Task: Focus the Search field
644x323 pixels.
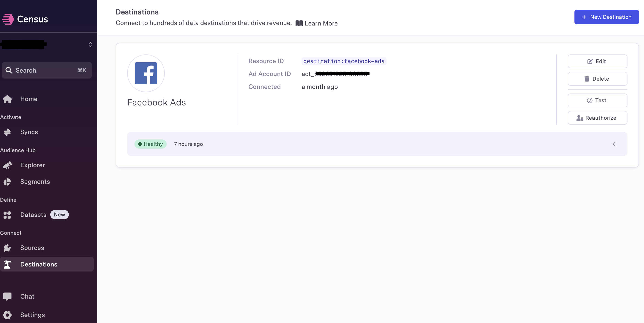Action: (x=47, y=70)
